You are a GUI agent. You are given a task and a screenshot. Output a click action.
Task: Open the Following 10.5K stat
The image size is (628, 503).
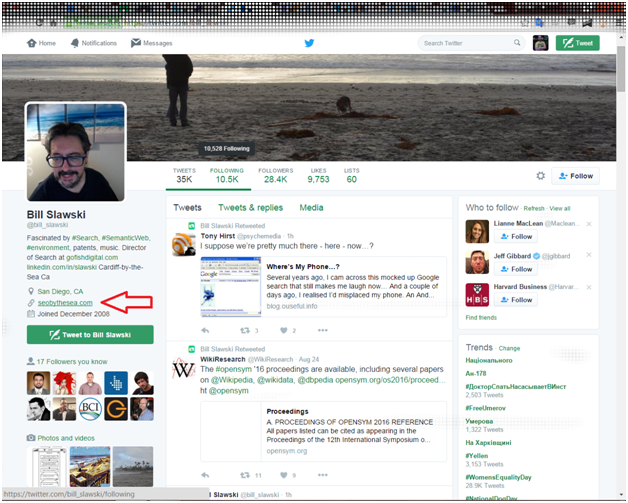coord(227,176)
